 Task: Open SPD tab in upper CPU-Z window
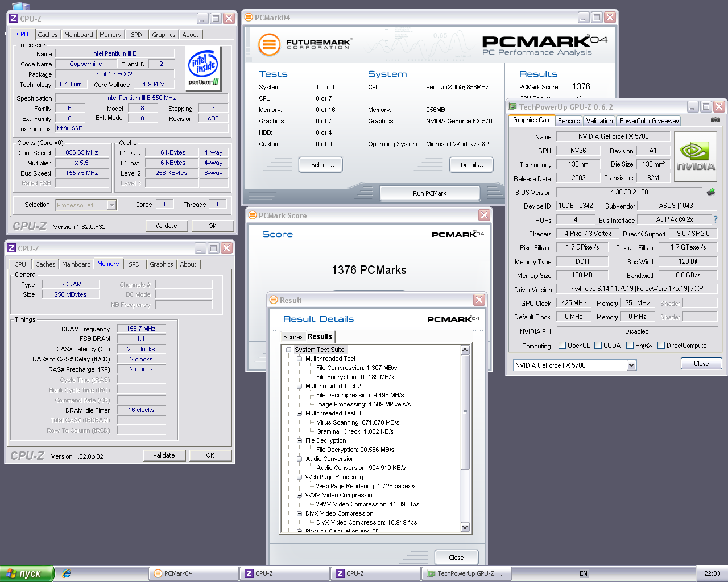pyautogui.click(x=136, y=35)
